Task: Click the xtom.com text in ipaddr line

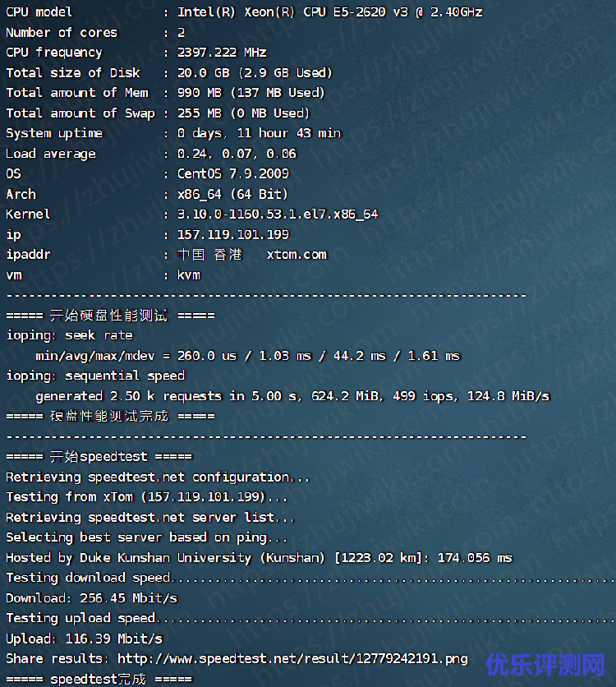Action: click(x=297, y=255)
